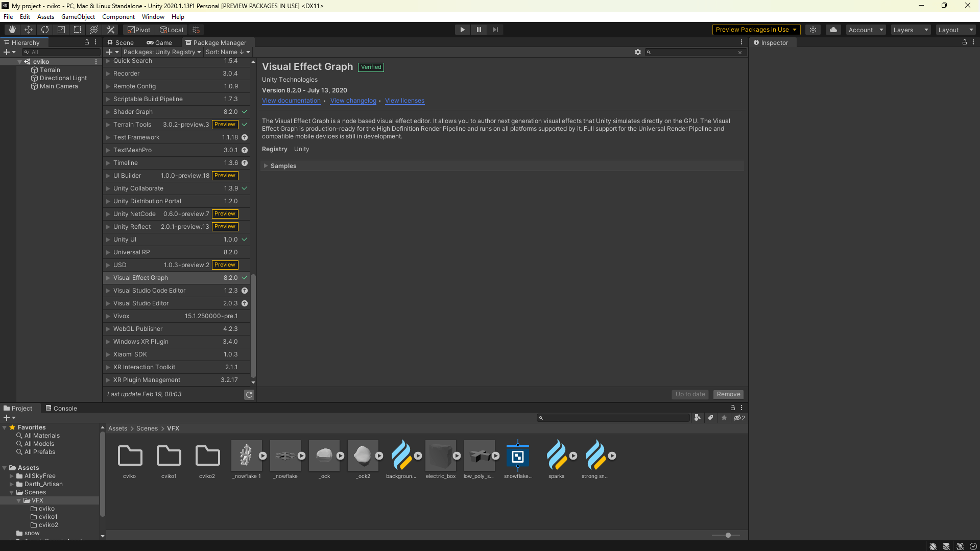Expand the Shader Graph package entry

click(x=108, y=112)
